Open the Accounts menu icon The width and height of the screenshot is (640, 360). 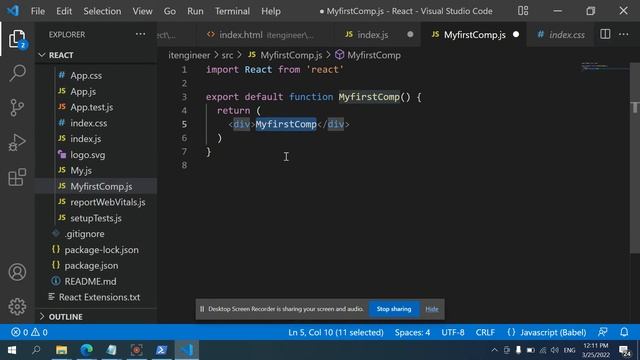click(x=17, y=272)
